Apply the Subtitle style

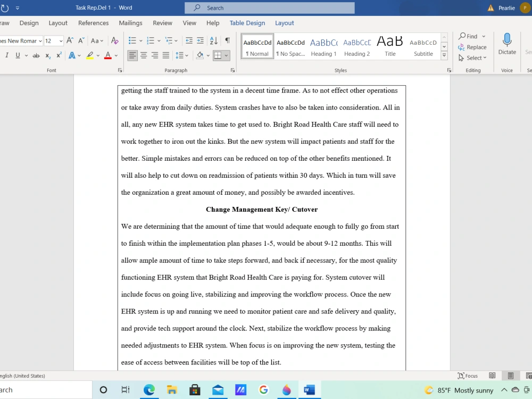tap(423, 46)
